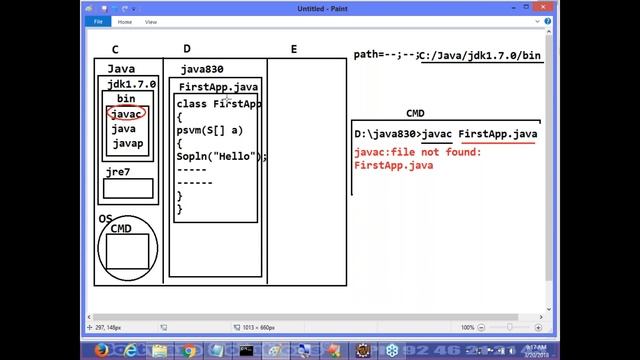
Task: Click the scroll down arrow
Action: (549, 309)
